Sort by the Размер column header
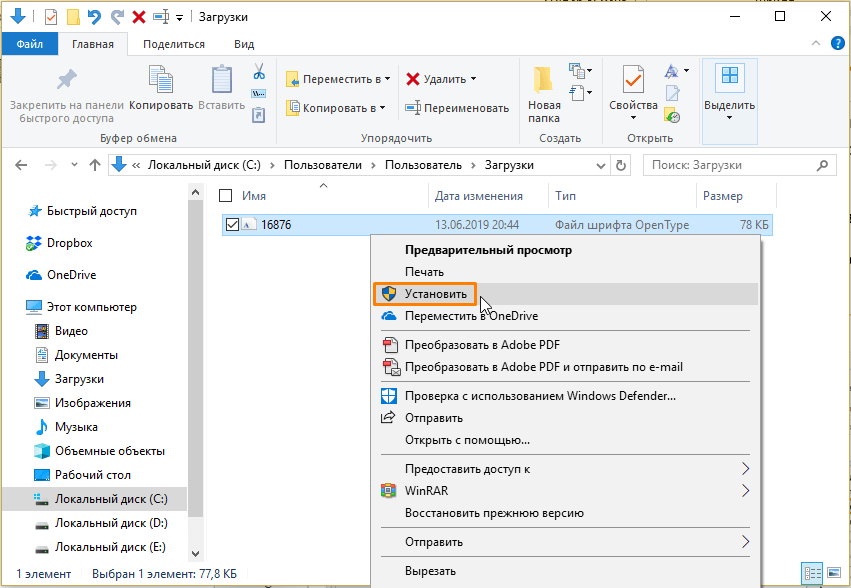 723,196
